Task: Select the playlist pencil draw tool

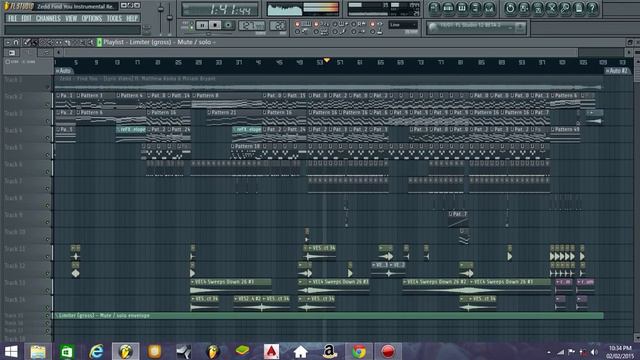Action: pyautogui.click(x=27, y=42)
